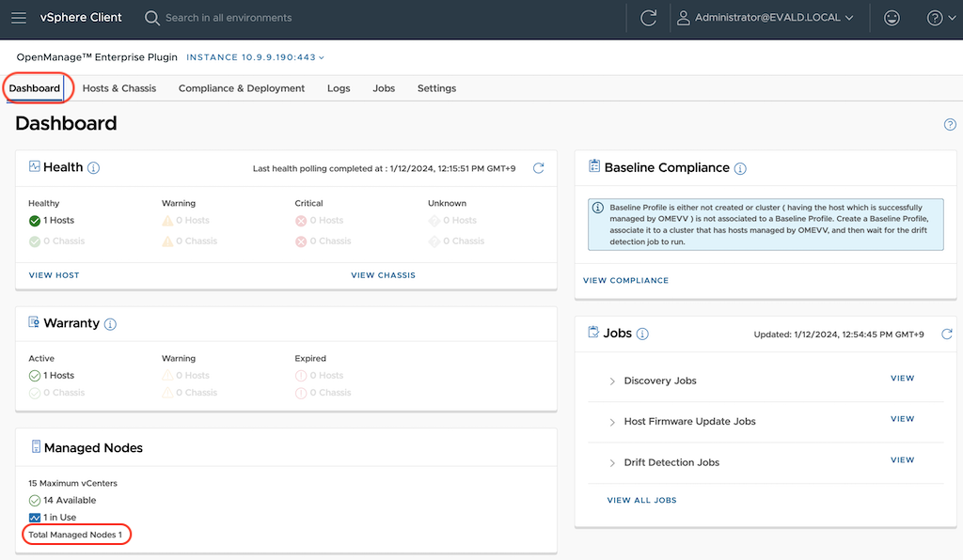Click the green Healthy hosts checkmark icon

point(35,221)
